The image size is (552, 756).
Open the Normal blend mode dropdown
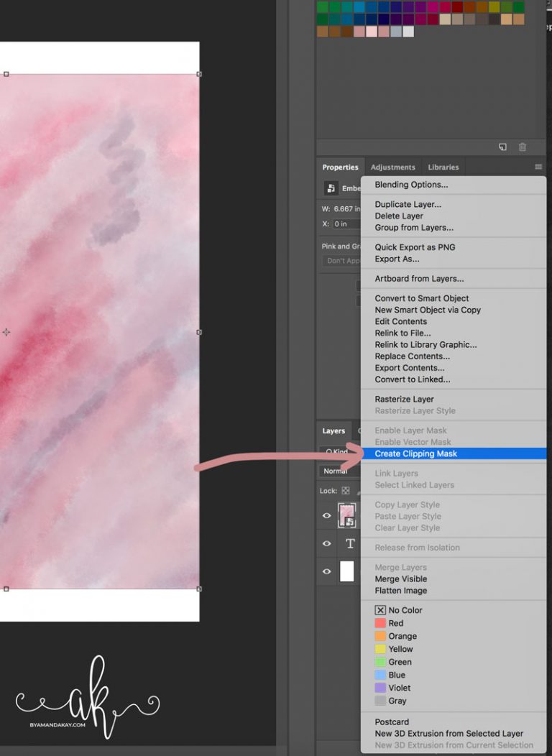pyautogui.click(x=339, y=471)
